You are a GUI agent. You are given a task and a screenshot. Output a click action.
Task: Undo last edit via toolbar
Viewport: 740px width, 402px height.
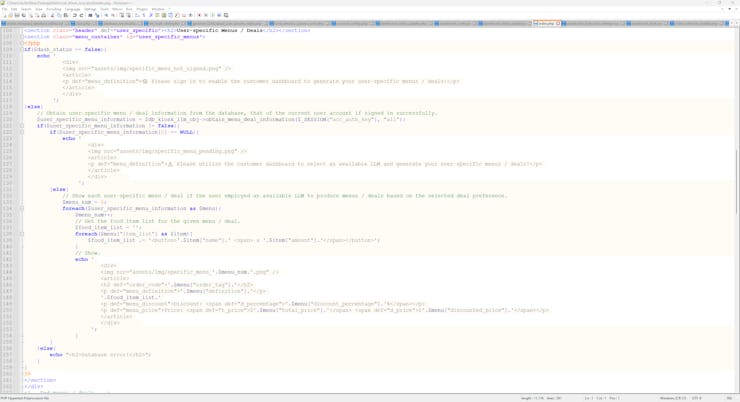click(x=75, y=15)
